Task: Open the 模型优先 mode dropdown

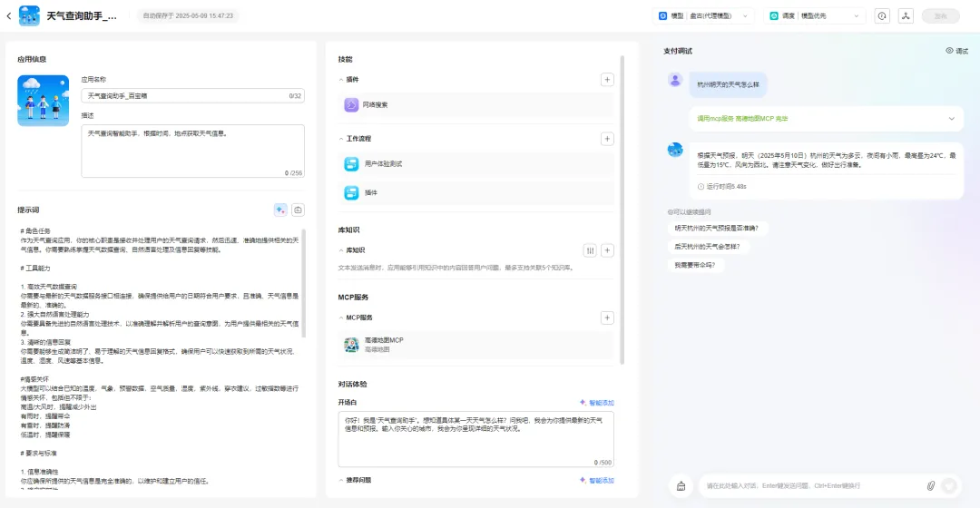Action: (817, 15)
